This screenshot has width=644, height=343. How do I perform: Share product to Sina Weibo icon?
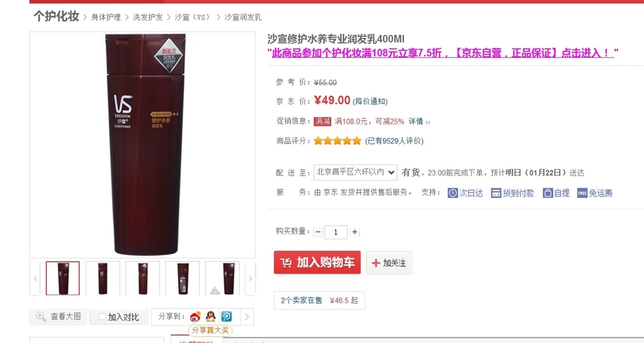tap(195, 317)
